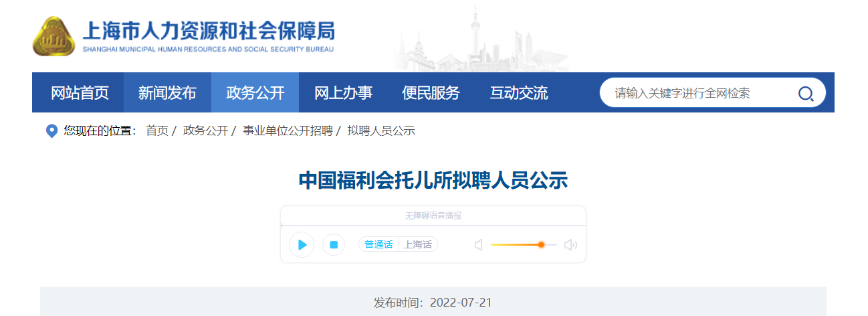Open 网上办事 menu item

343,93
